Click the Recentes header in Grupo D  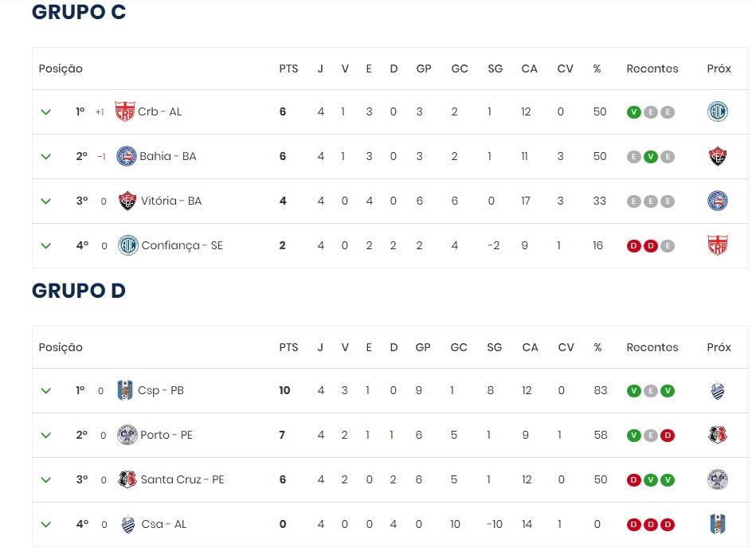click(652, 347)
